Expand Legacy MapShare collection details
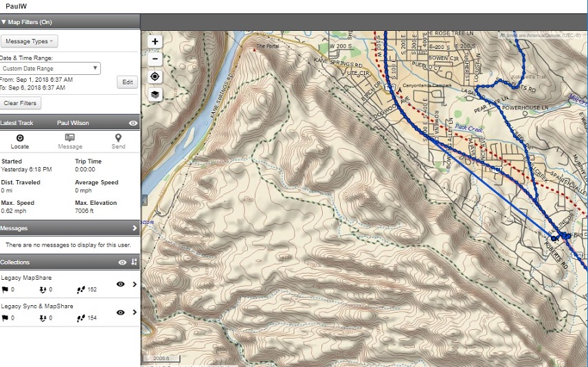Viewport: 588px width, 367px height. click(134, 284)
